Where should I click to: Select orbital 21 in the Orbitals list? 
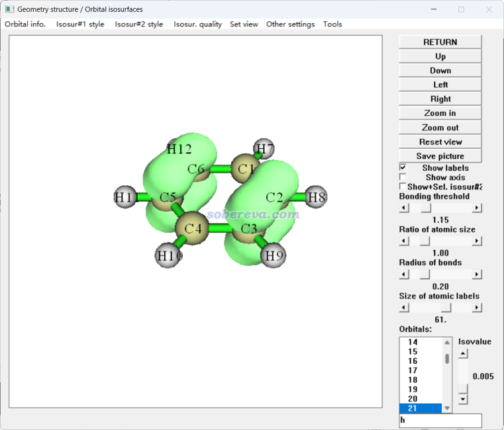[421, 408]
